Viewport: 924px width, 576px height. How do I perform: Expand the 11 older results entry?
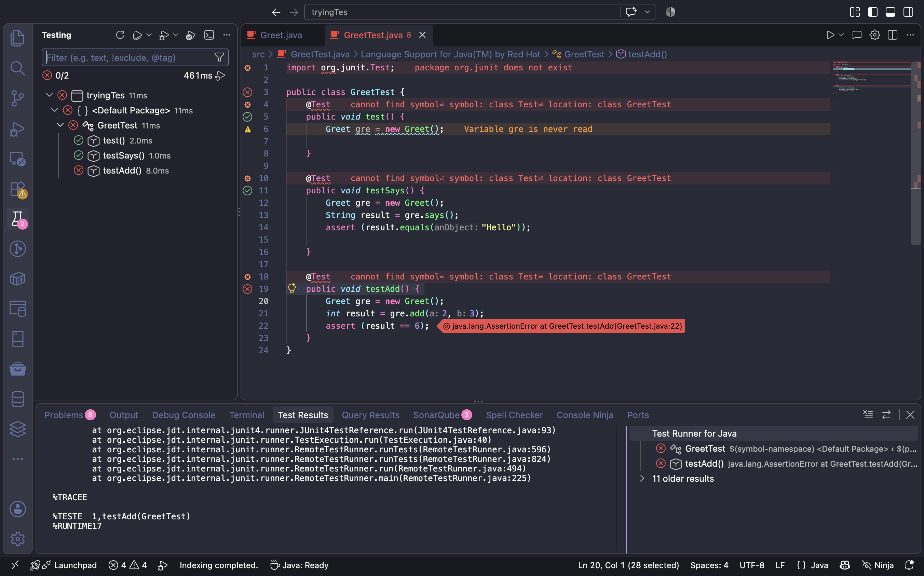pyautogui.click(x=642, y=479)
